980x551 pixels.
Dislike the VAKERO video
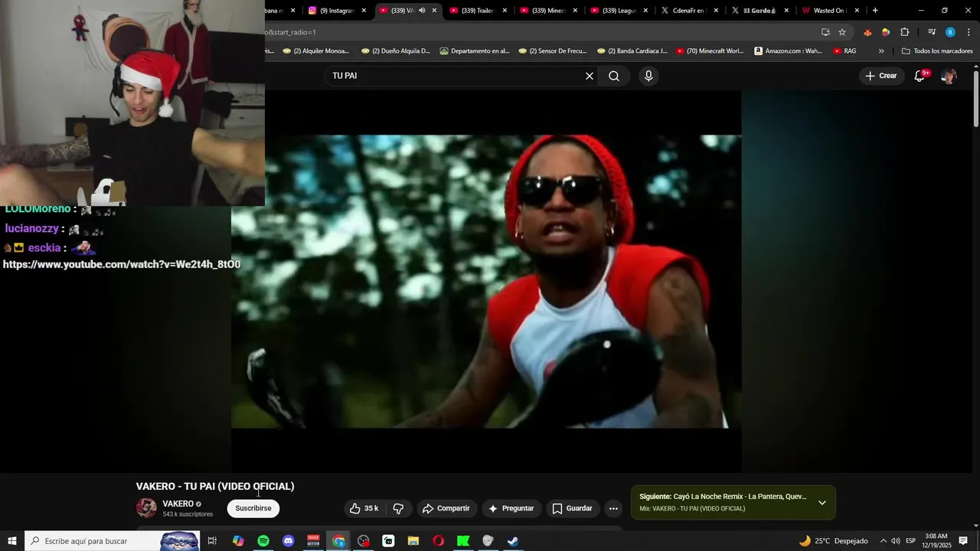(398, 508)
